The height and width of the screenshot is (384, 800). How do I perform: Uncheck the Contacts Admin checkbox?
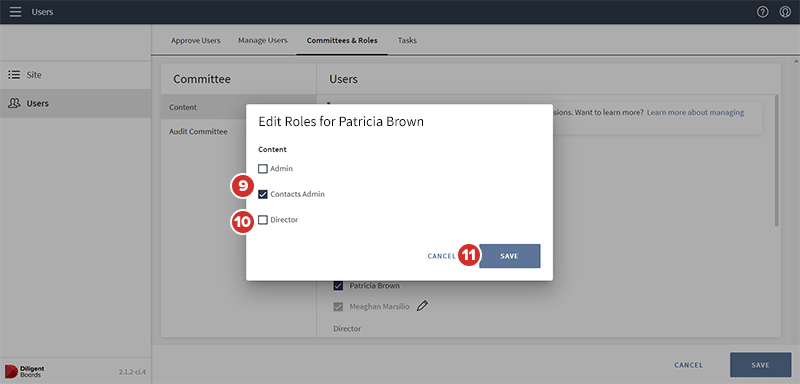point(263,194)
